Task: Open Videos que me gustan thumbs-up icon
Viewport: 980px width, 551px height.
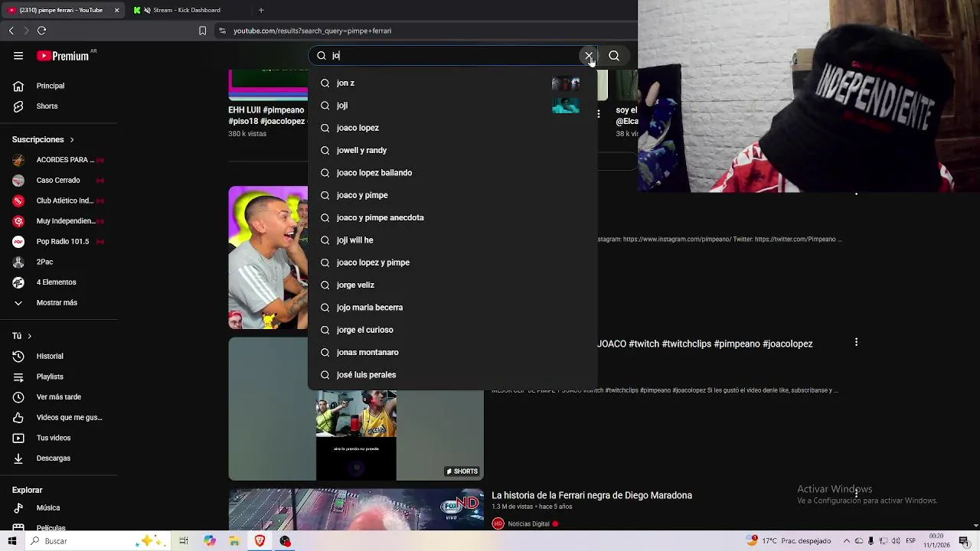Action: 18,418
